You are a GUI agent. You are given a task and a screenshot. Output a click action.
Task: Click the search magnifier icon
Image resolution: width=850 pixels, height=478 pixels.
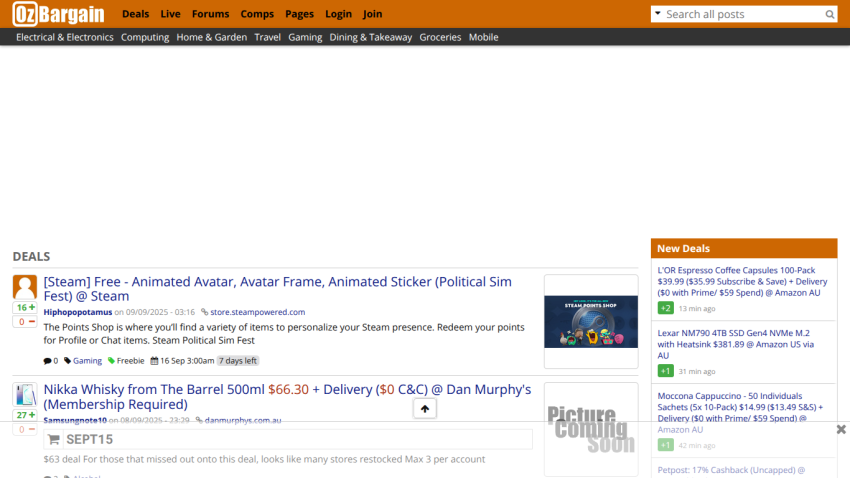[x=829, y=15]
